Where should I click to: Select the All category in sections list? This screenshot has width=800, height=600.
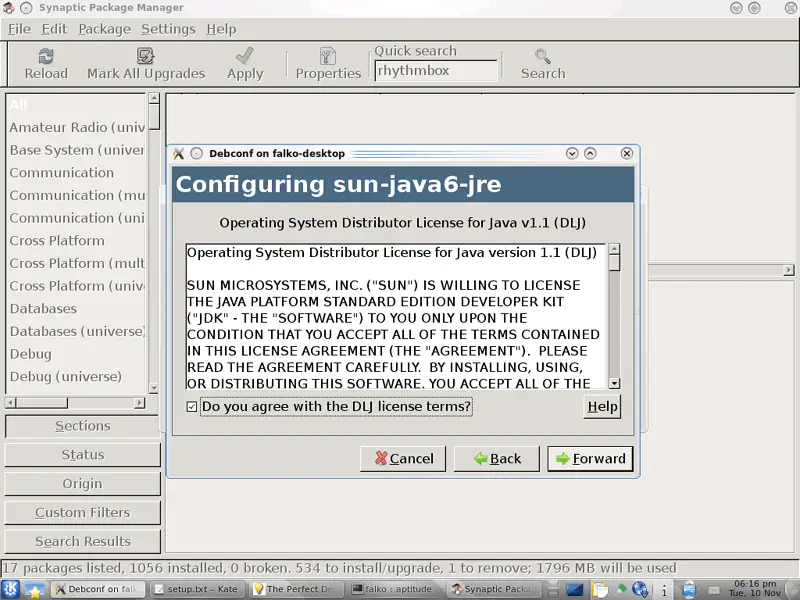(77, 105)
